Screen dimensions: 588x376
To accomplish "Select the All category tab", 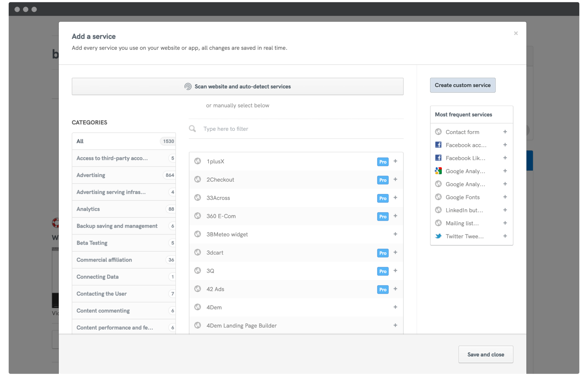I will point(124,141).
